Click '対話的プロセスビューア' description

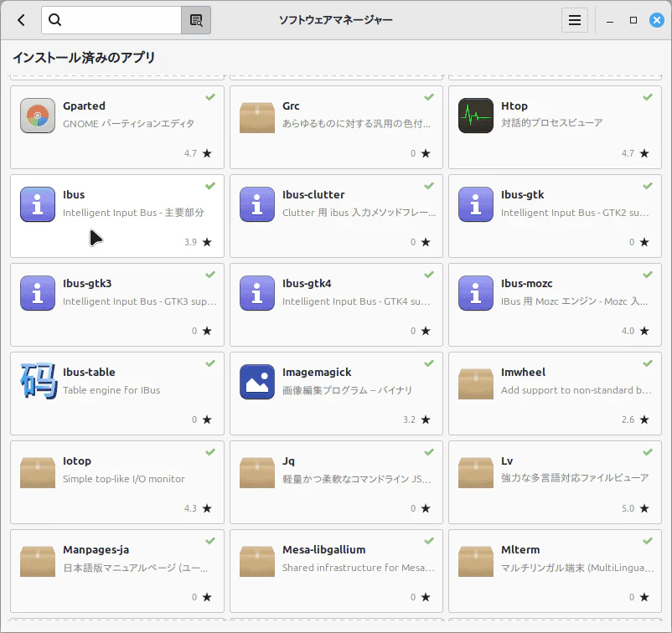tap(552, 123)
